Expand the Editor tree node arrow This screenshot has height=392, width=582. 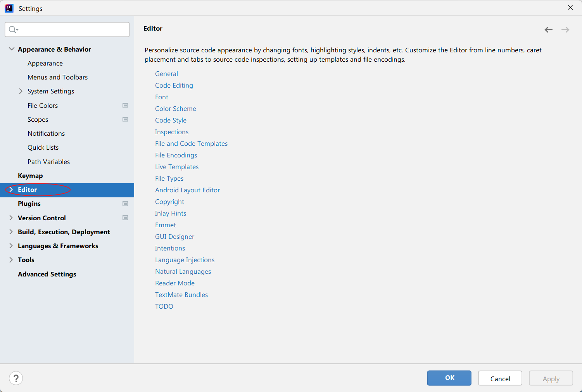[11, 190]
